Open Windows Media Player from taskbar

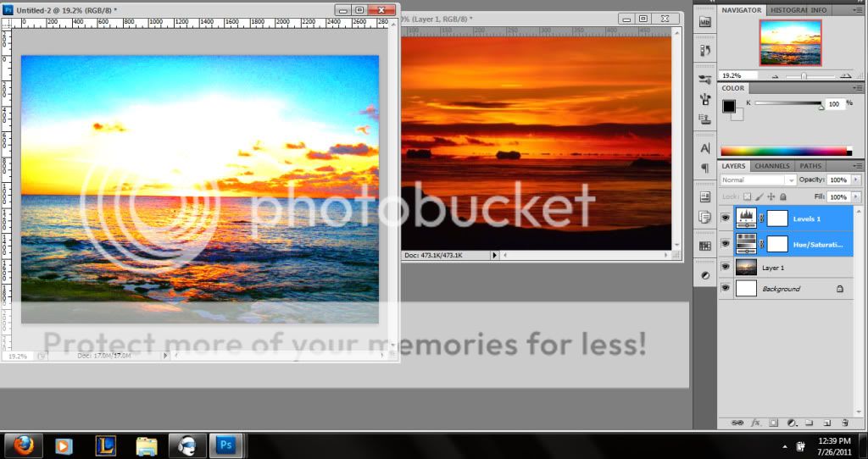pos(64,445)
